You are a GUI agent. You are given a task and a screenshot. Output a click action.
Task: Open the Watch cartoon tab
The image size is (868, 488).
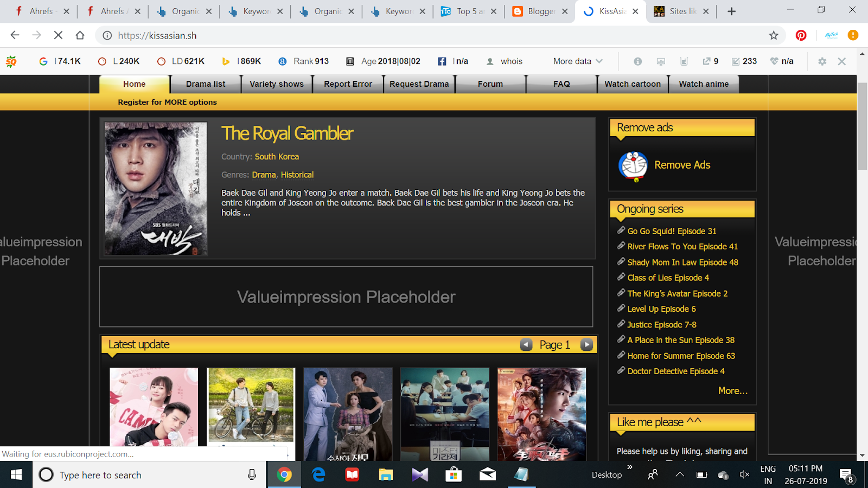[633, 84]
